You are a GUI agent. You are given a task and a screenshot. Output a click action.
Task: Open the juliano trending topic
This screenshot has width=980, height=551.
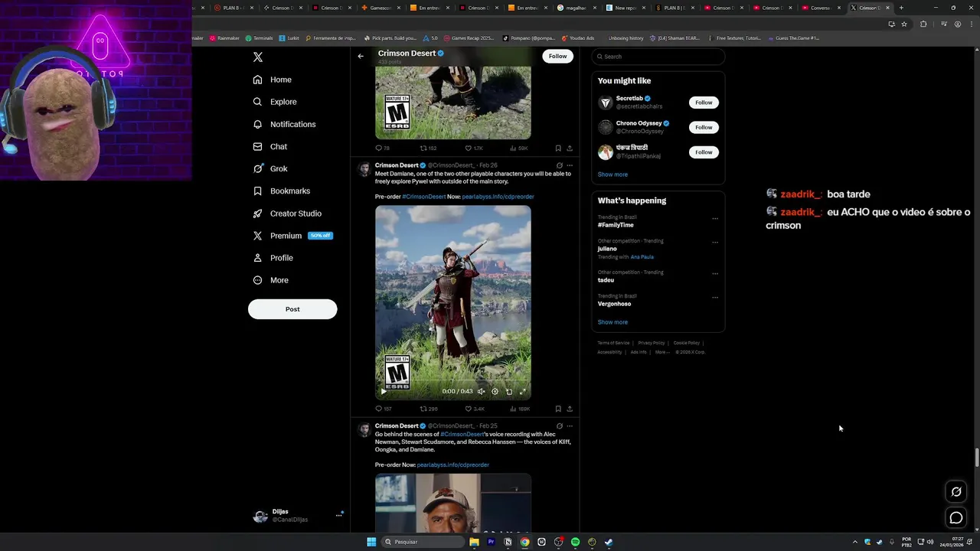click(607, 249)
